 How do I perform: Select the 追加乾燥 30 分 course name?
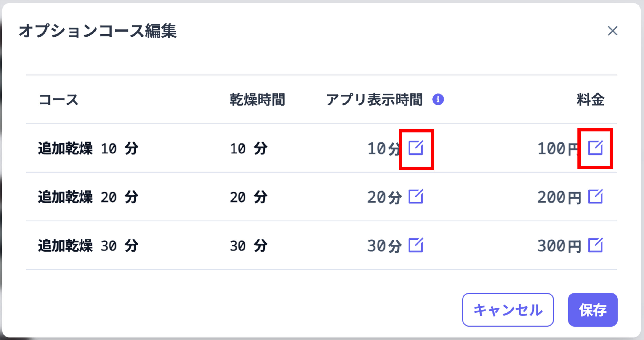click(x=88, y=245)
